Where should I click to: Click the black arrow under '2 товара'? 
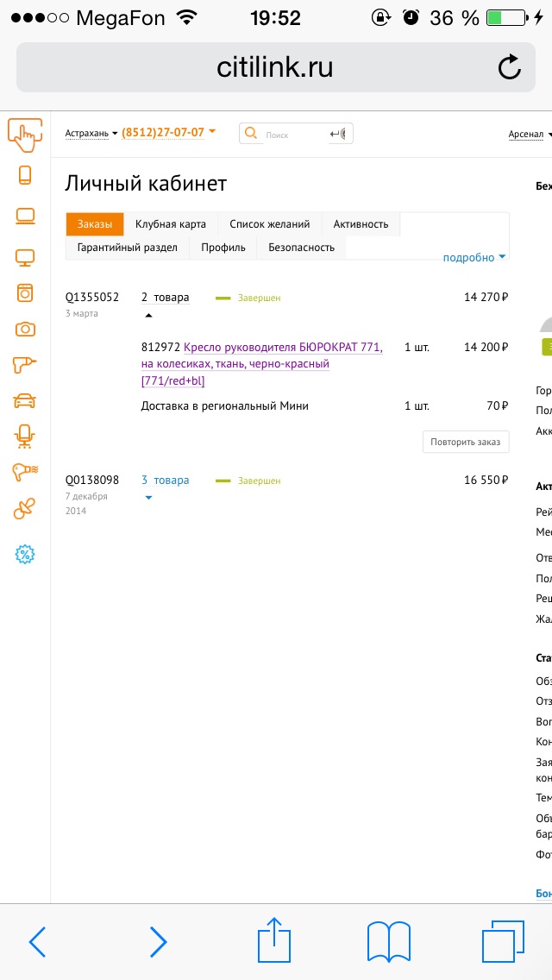(148, 316)
